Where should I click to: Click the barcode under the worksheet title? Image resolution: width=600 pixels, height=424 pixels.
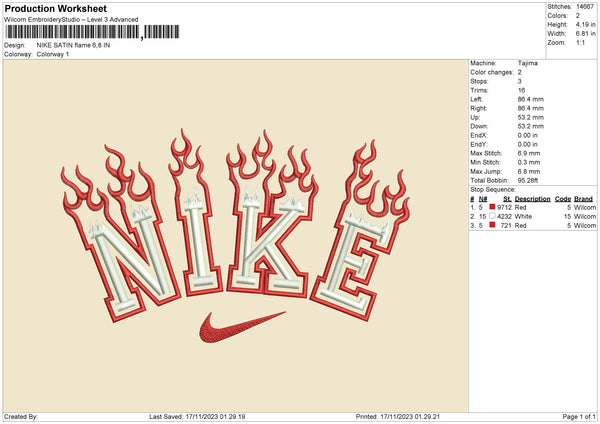[x=92, y=32]
